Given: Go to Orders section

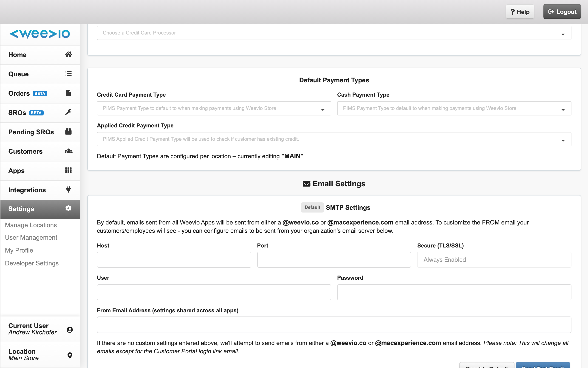Looking at the screenshot, I should (40, 93).
